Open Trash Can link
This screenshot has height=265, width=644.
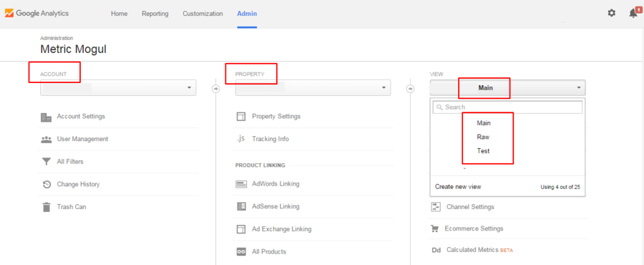click(x=72, y=207)
